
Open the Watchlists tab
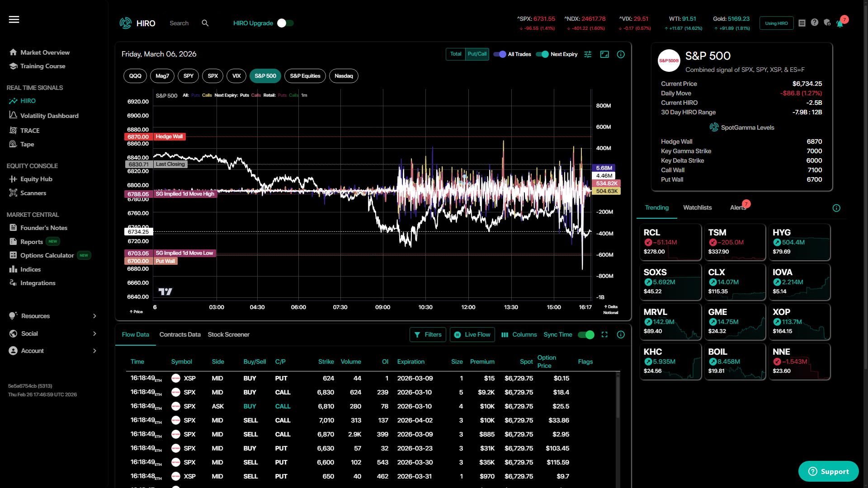(697, 208)
